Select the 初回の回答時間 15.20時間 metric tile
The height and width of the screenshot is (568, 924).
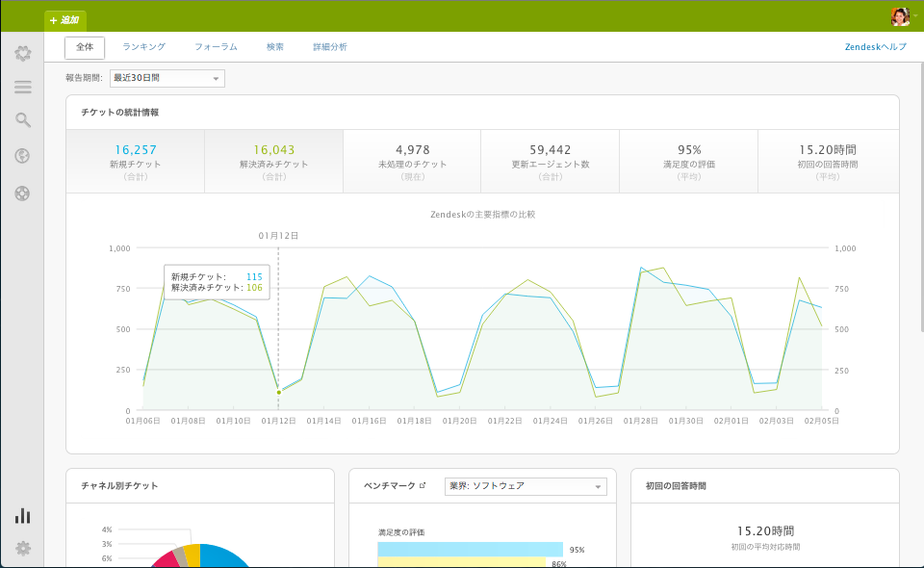coord(828,162)
